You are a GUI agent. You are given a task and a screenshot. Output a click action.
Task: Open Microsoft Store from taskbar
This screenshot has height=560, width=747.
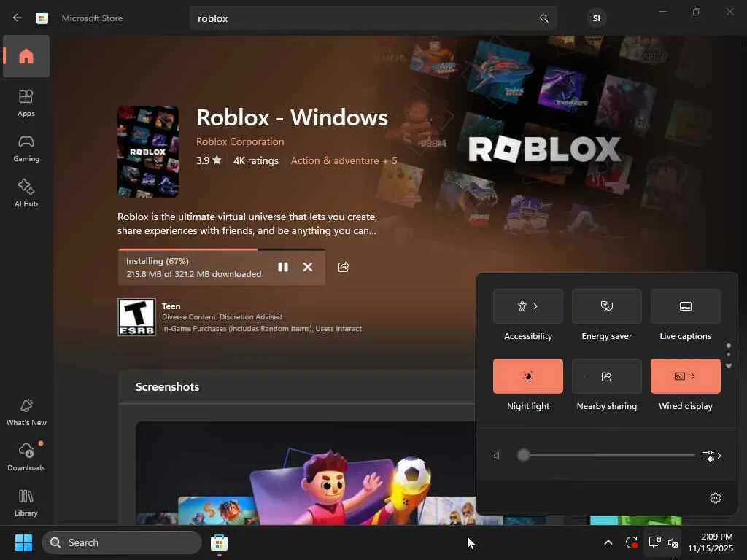pyautogui.click(x=219, y=542)
